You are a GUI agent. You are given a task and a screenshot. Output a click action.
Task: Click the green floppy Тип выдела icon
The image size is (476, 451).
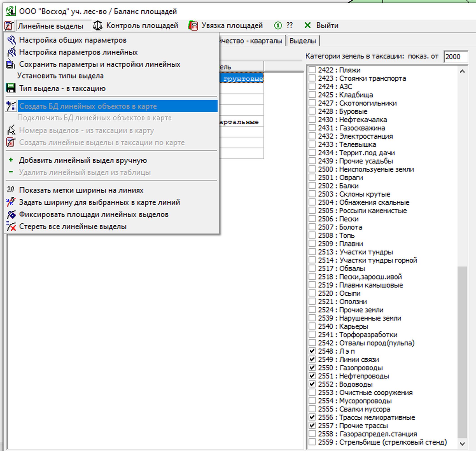coord(11,88)
